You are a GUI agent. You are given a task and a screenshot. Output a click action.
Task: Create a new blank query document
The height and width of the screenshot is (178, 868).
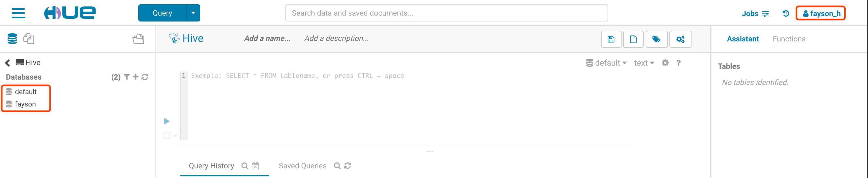[633, 39]
